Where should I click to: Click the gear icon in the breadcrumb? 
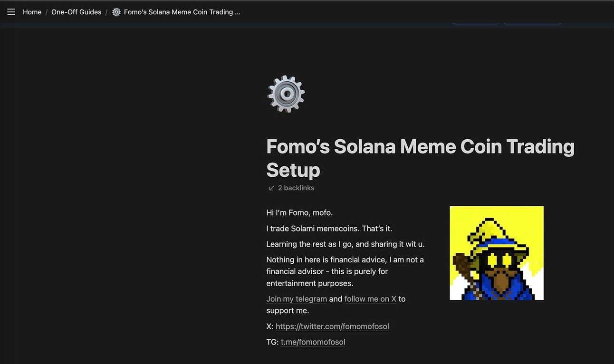116,12
